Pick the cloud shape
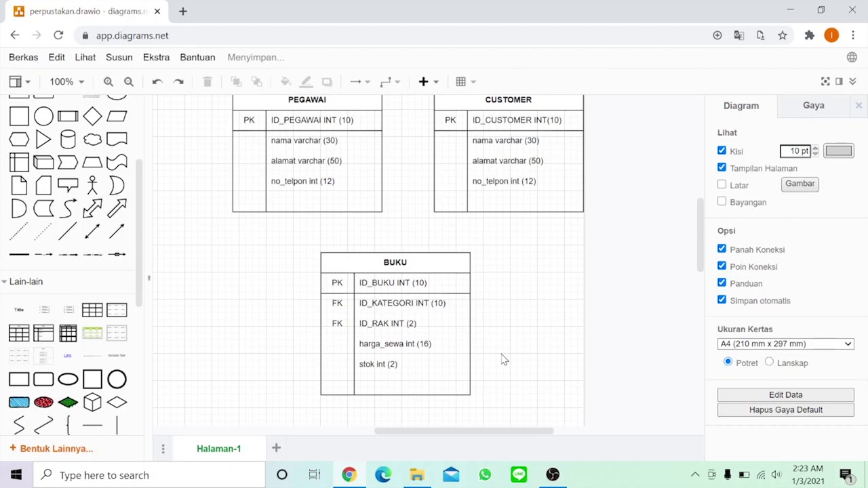 pos(92,140)
